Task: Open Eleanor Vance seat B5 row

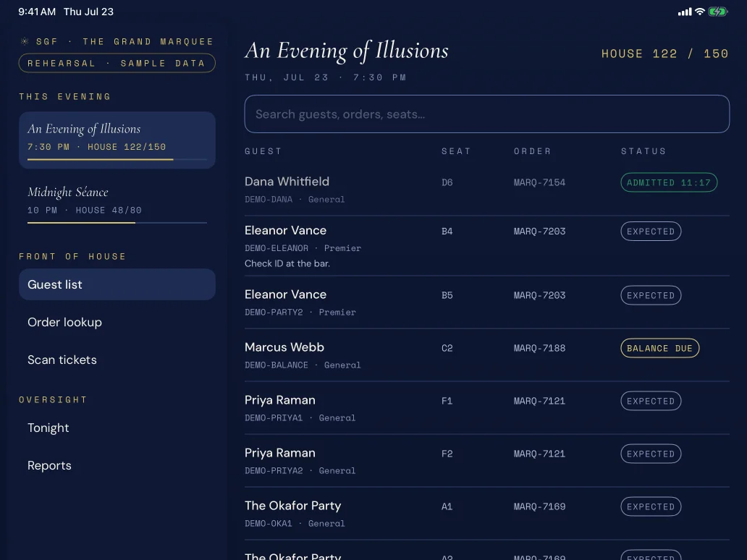Action: [x=487, y=302]
